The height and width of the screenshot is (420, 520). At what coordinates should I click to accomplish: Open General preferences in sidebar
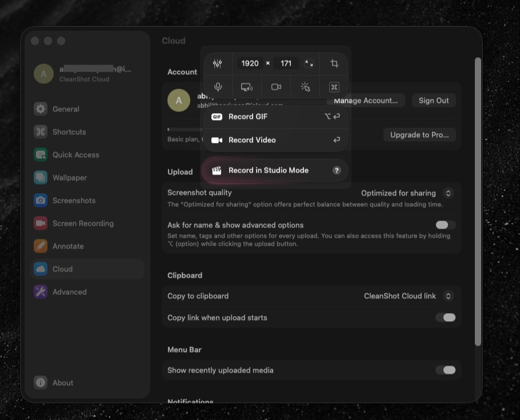click(88, 109)
